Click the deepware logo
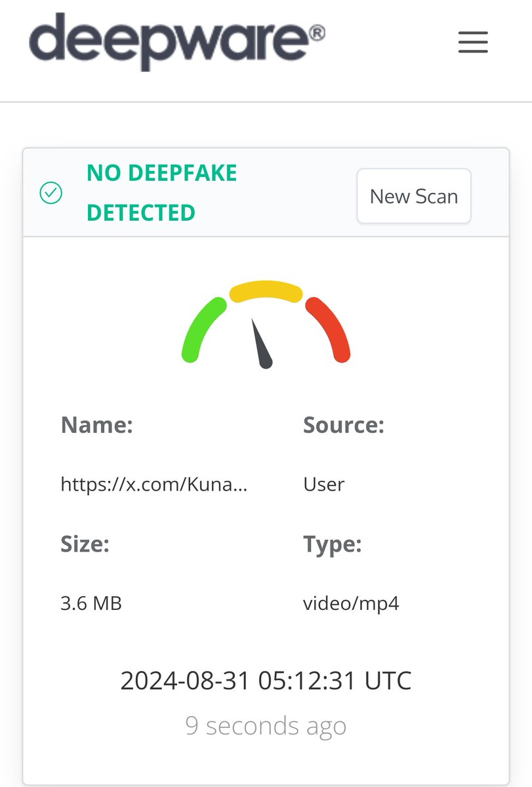The width and height of the screenshot is (532, 787). tap(177, 41)
